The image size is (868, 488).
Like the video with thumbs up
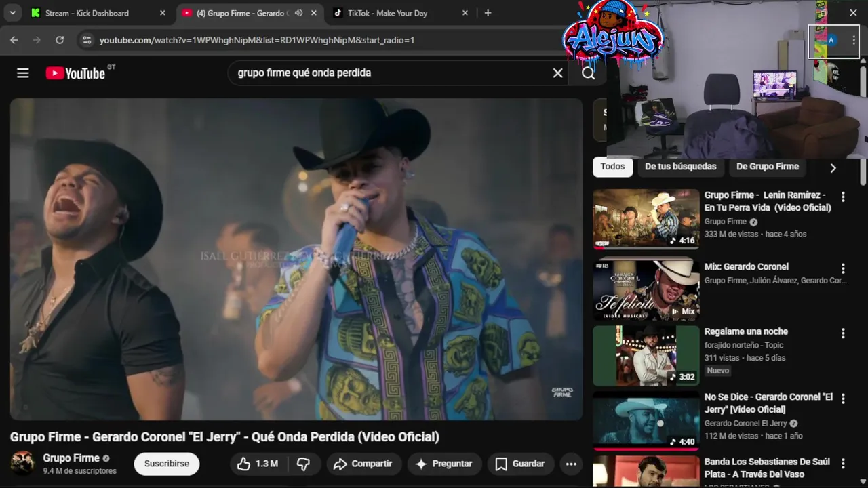[x=258, y=464]
